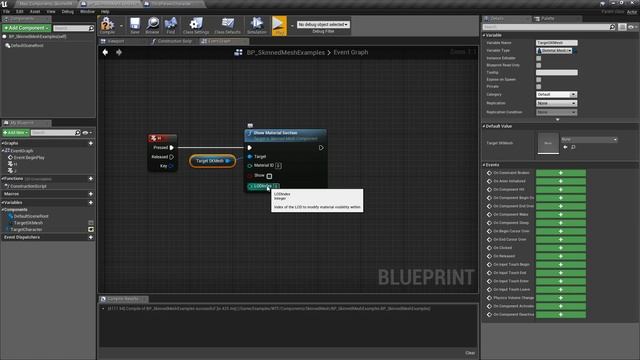640x360 pixels.
Task: Open the Details property matrix grid icon
Action: coord(622,27)
